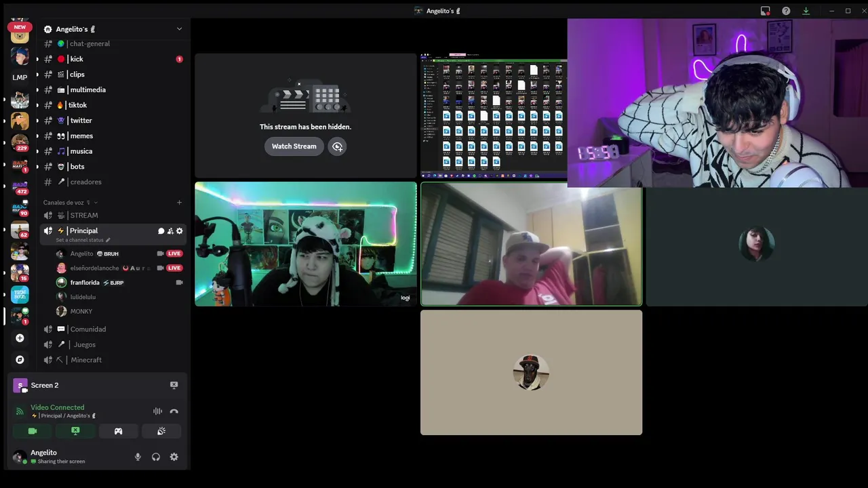The height and width of the screenshot is (488, 868).
Task: Open the server icon with the 15 badge
Action: [20, 272]
